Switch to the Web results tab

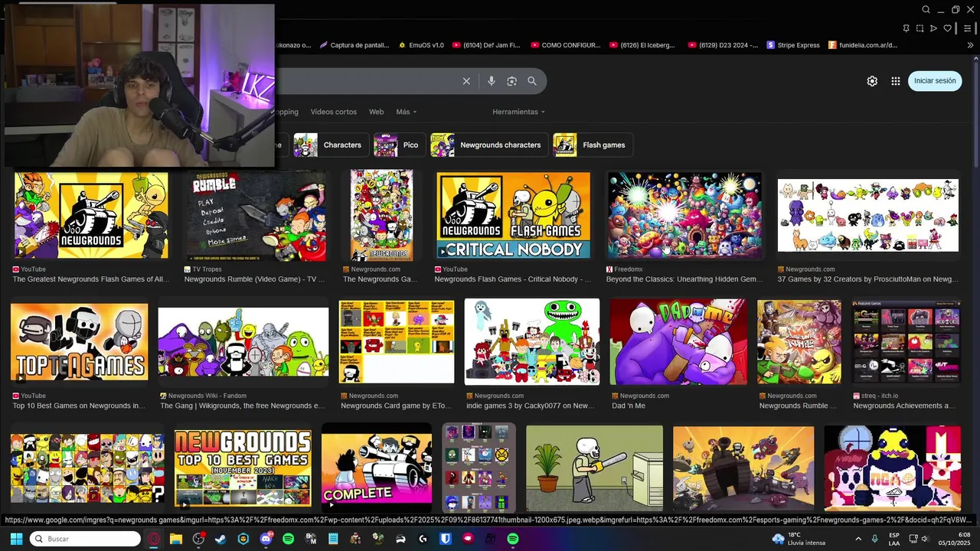point(376,112)
